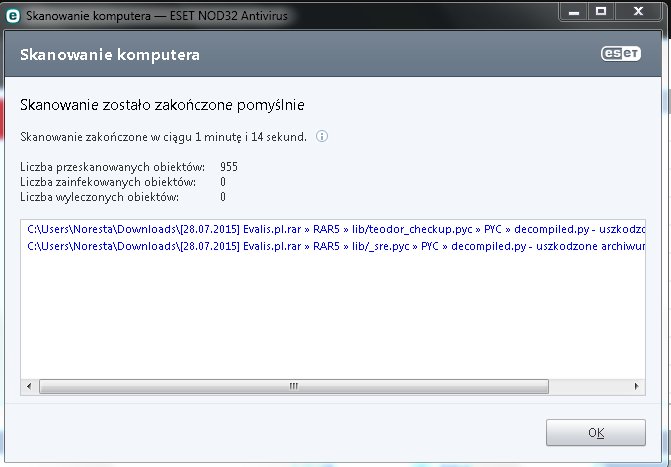Click the scan time info icon
Viewport: 671px width, 467px height.
pos(322,137)
